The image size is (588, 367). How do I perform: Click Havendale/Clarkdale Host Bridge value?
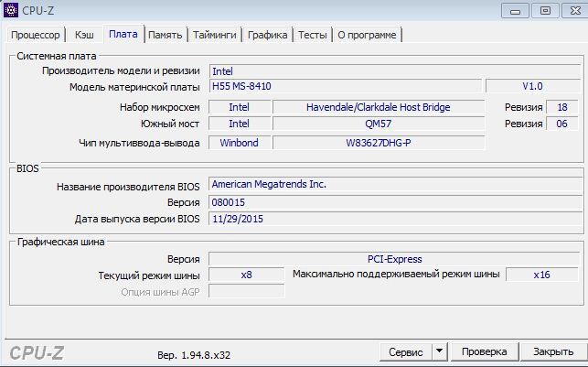[379, 107]
